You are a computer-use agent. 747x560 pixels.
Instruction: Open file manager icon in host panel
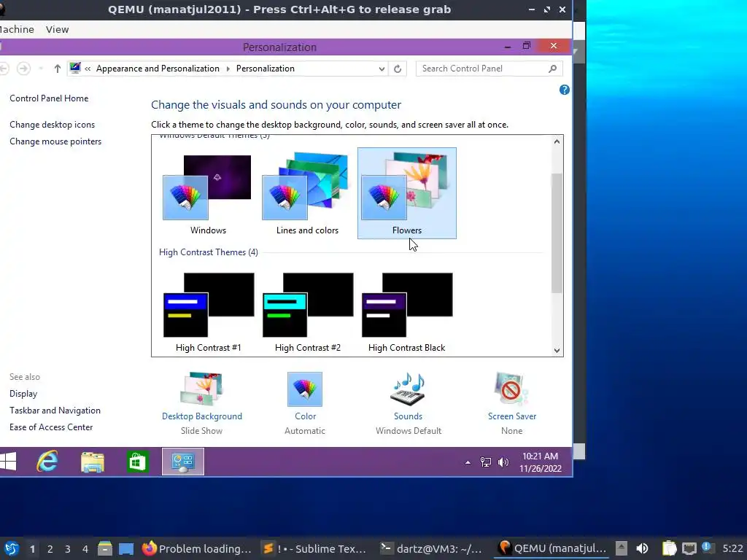[x=105, y=548]
